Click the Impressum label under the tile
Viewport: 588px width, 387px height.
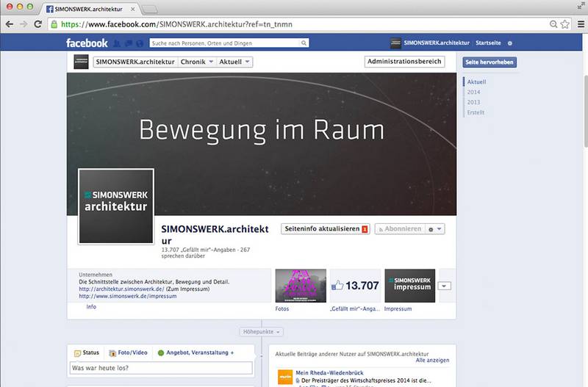coord(398,309)
